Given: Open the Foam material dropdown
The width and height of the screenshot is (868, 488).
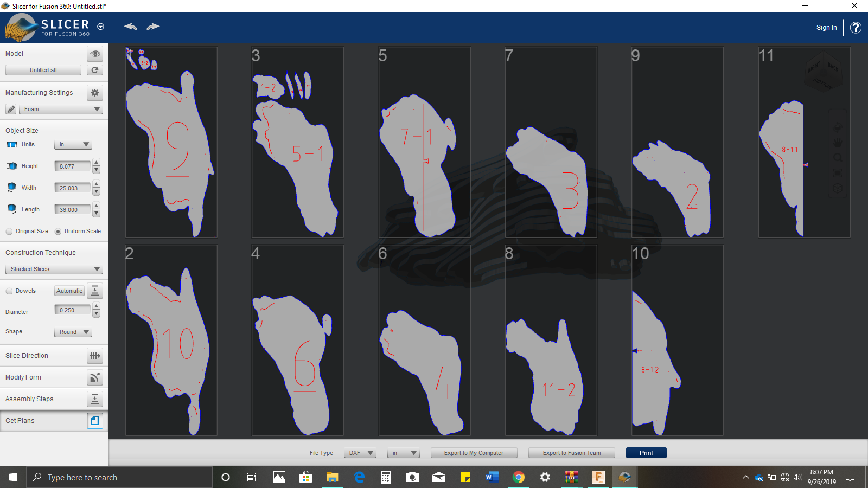Looking at the screenshot, I should [x=61, y=109].
